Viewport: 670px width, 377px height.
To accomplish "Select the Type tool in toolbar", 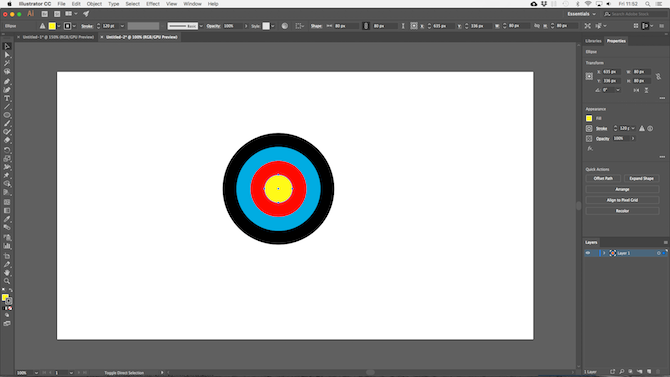I will click(x=7, y=98).
